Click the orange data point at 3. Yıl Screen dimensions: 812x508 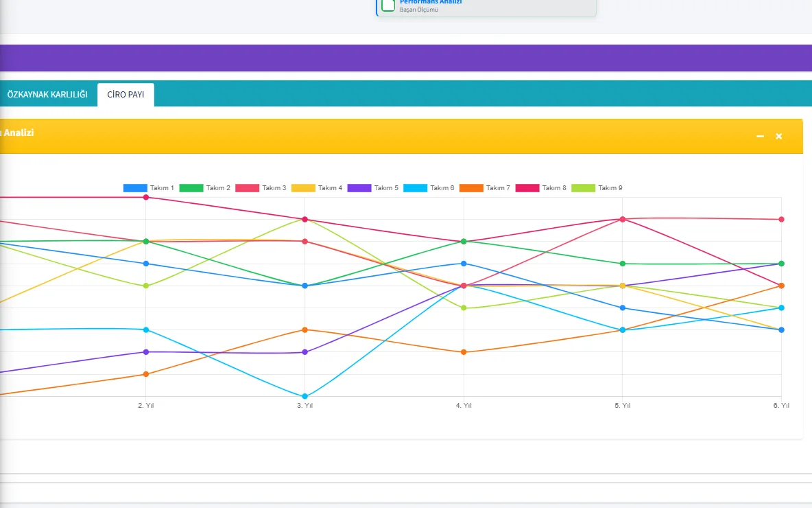pyautogui.click(x=304, y=330)
